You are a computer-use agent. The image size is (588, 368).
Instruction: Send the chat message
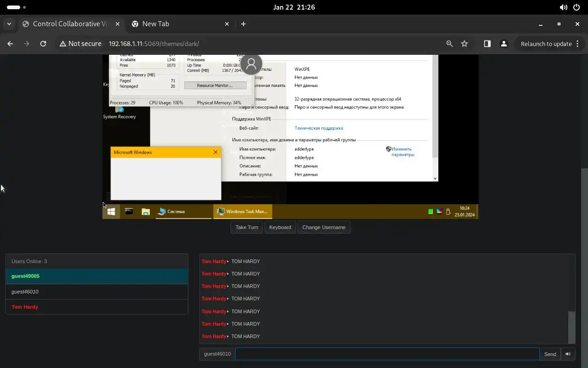550,354
